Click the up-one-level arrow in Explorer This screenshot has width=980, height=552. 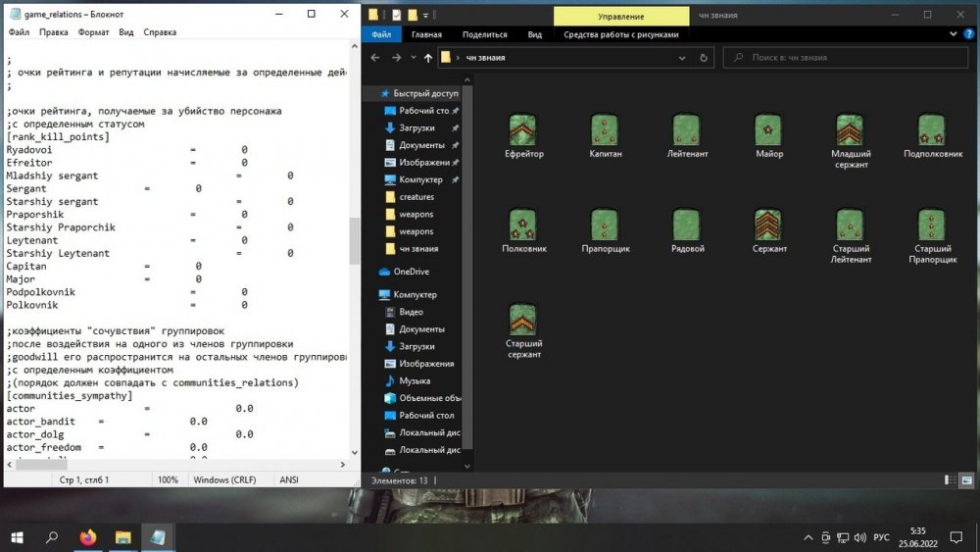pyautogui.click(x=427, y=58)
